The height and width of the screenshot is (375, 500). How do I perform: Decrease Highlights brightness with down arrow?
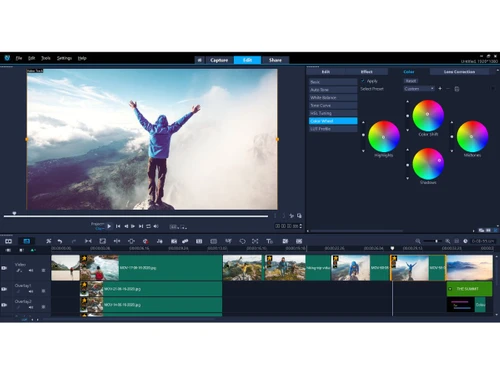pyautogui.click(x=363, y=151)
